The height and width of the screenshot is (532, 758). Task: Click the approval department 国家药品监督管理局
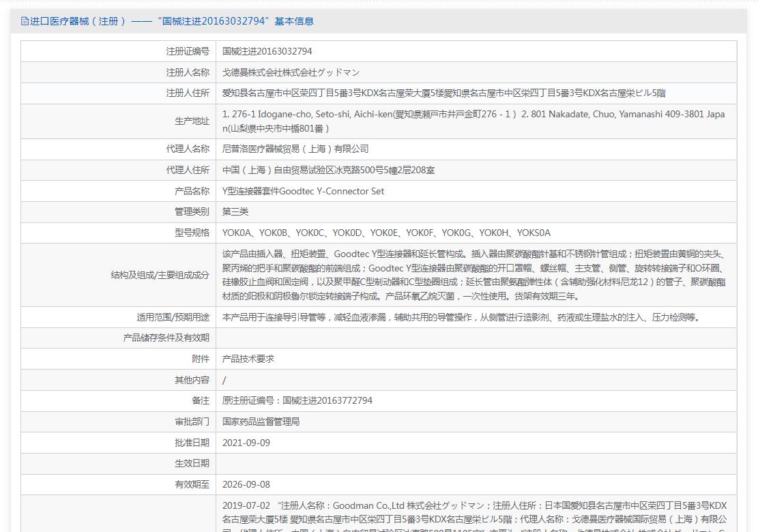261,422
